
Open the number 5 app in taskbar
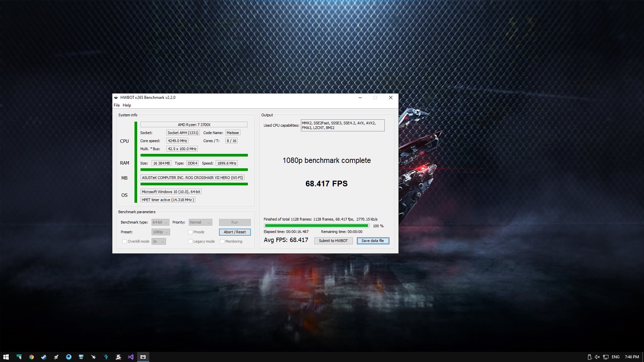tap(118, 357)
